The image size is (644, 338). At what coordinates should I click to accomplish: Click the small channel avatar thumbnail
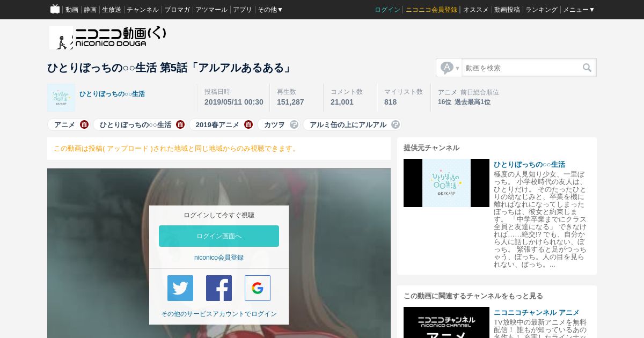coord(61,98)
